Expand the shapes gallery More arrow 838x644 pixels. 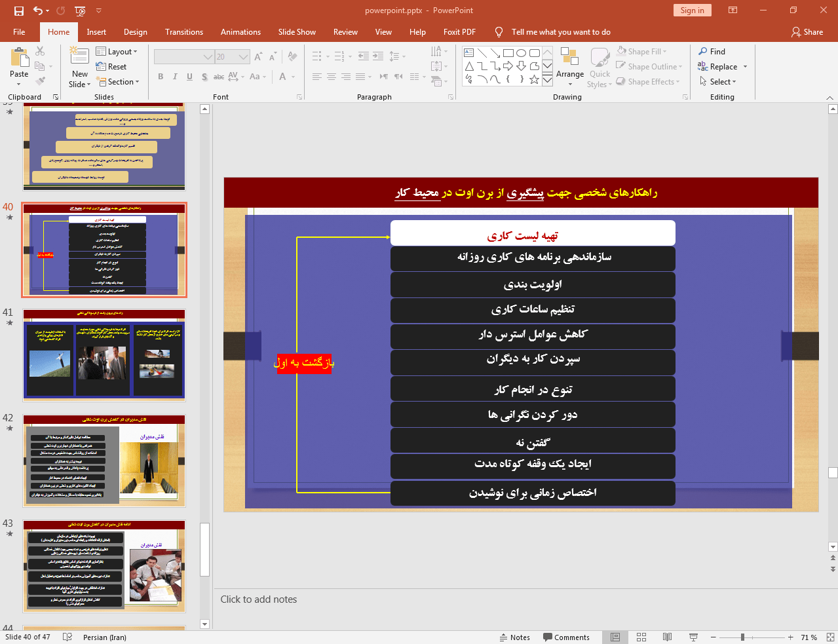[547, 80]
